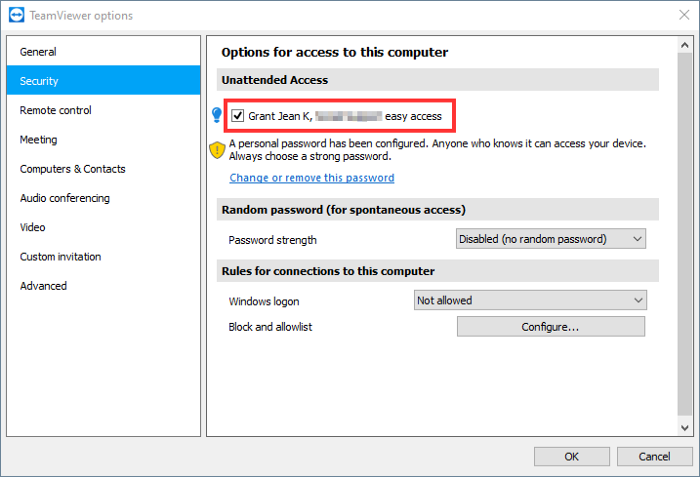This screenshot has height=477, width=700.
Task: Click the Password strength label
Action: click(272, 240)
